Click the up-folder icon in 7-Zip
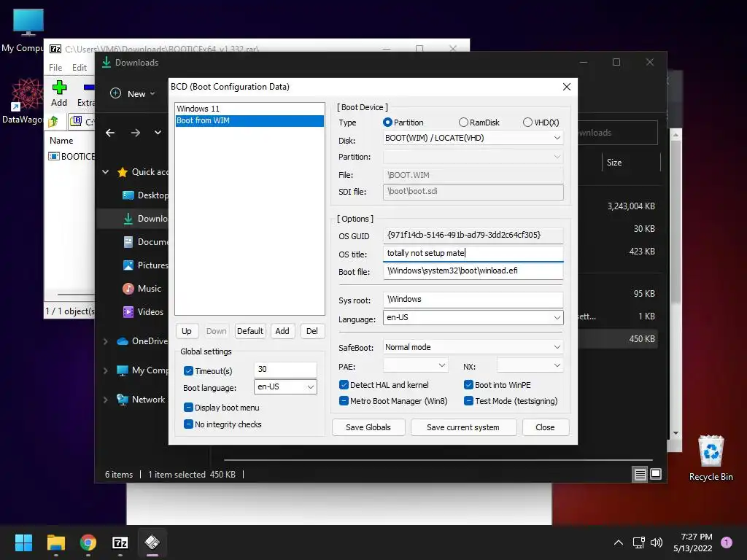Image resolution: width=747 pixels, height=560 pixels. 53,122
